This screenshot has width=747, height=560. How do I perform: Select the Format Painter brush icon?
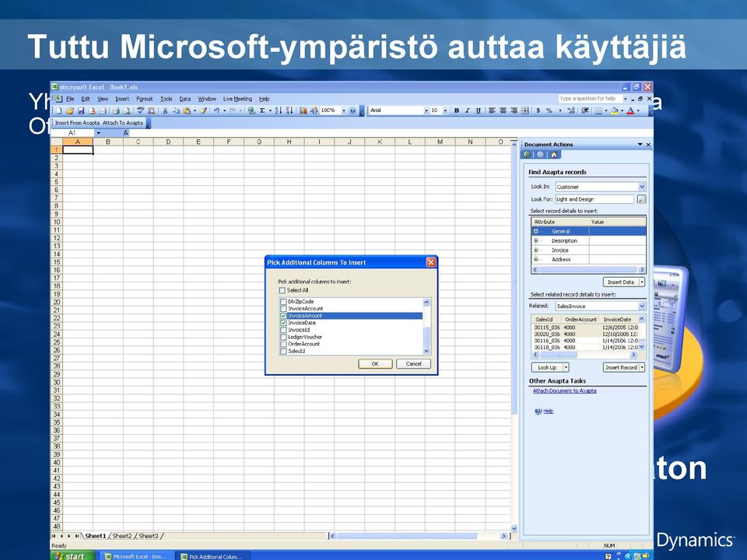click(x=203, y=110)
